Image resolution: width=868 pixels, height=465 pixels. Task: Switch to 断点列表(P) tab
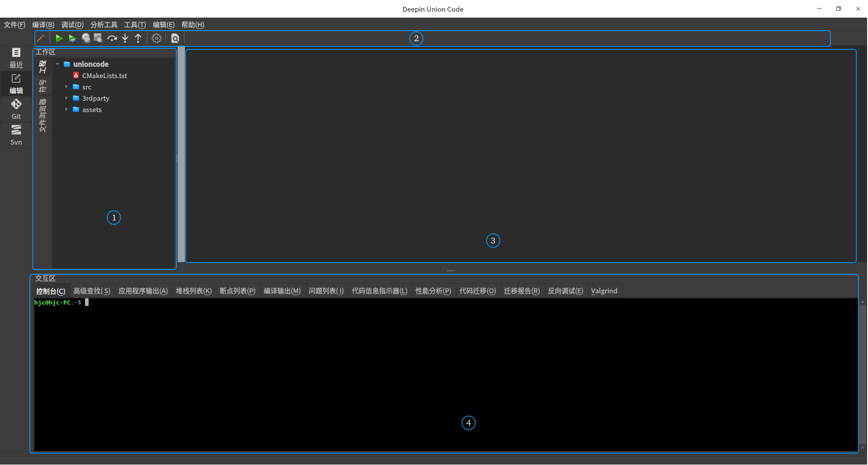(238, 291)
